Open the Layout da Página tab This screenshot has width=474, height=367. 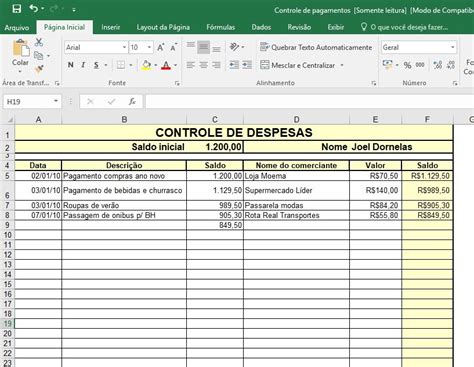pos(163,27)
